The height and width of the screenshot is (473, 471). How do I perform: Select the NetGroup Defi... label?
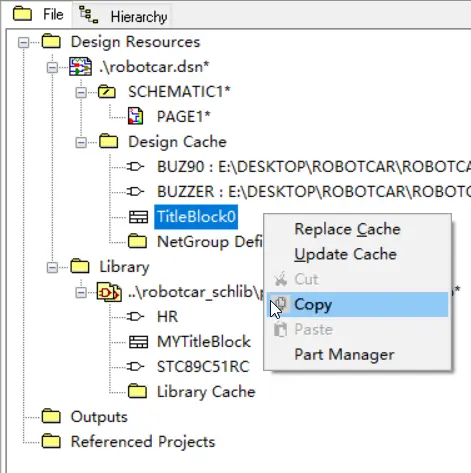click(210, 242)
